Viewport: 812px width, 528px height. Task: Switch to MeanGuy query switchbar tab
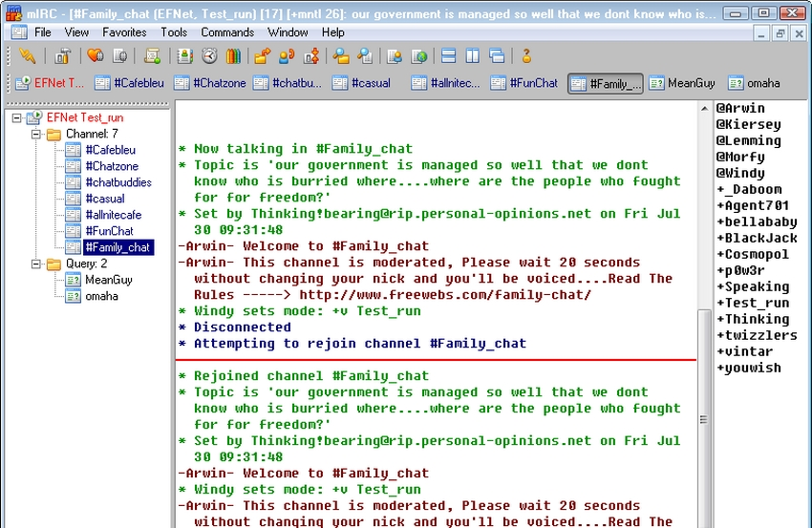coord(683,83)
